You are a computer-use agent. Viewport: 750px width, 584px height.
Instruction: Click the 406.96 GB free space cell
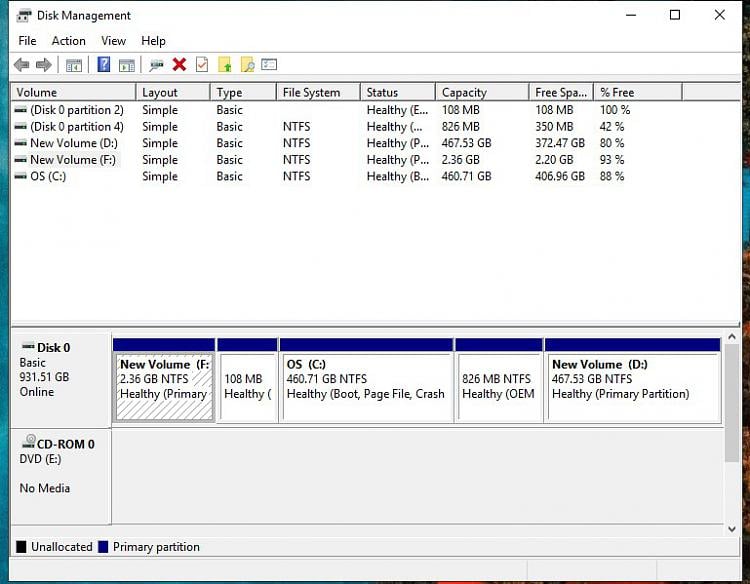click(560, 176)
